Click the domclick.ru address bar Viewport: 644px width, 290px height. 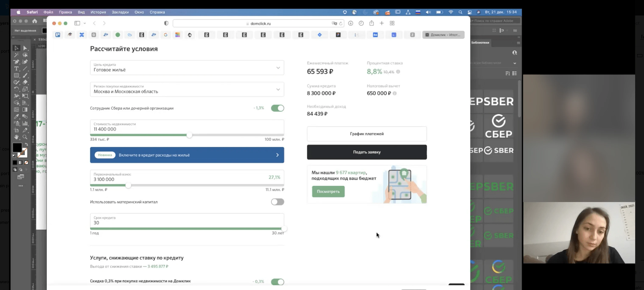tap(258, 23)
